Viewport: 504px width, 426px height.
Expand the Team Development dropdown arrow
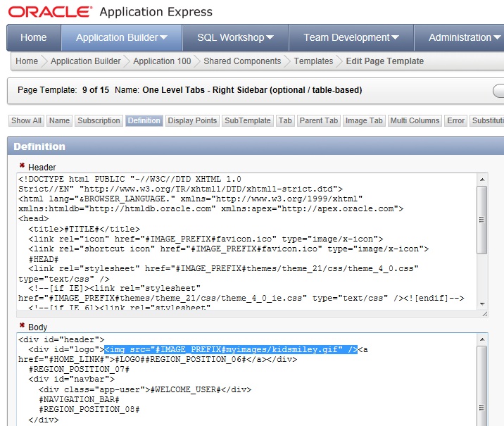coord(395,37)
